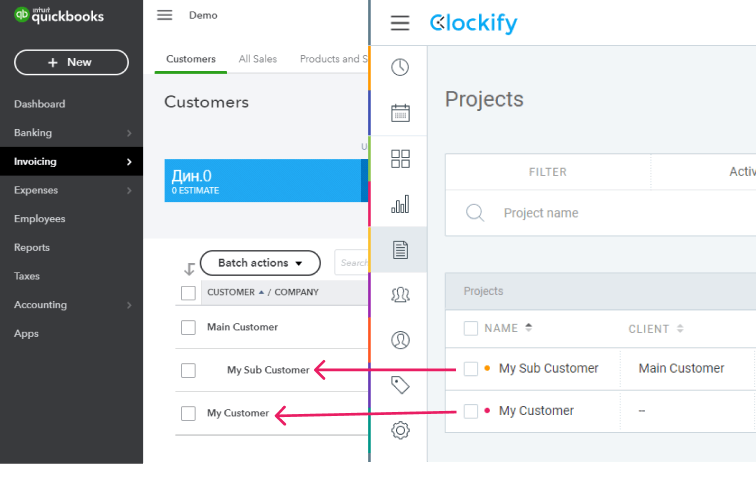Open the Clockify settings gear icon
756x485 pixels.
400,430
